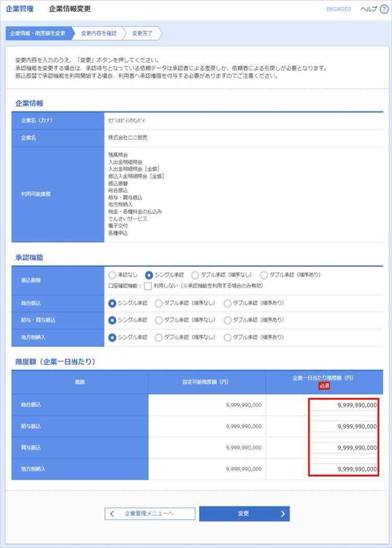Select ダブル承認（順序なし） for 振込振替
392x548 pixels.
(195, 275)
